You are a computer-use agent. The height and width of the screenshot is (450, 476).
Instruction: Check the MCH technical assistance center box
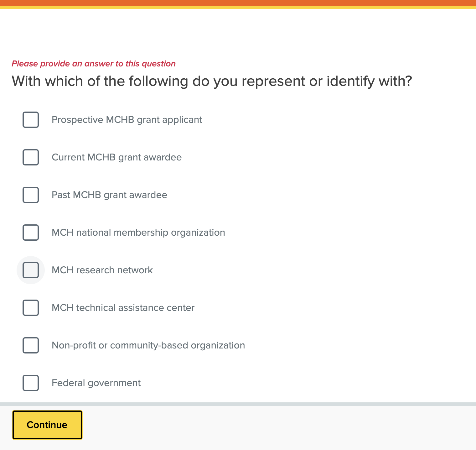31,308
